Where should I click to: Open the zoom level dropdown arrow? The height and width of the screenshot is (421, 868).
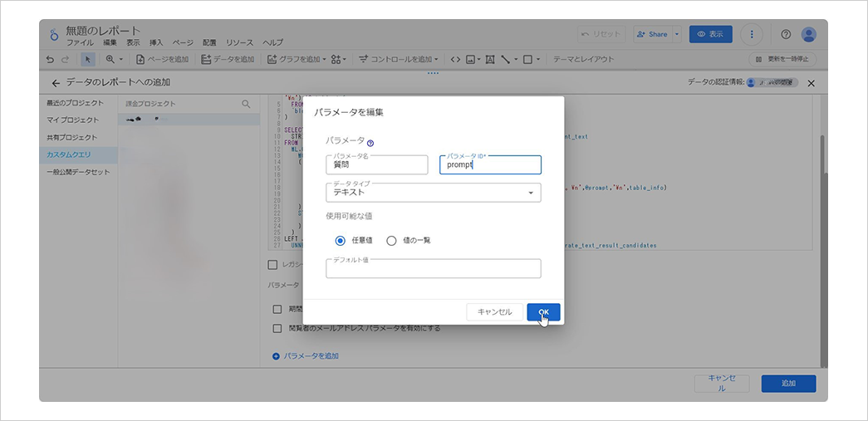121,59
